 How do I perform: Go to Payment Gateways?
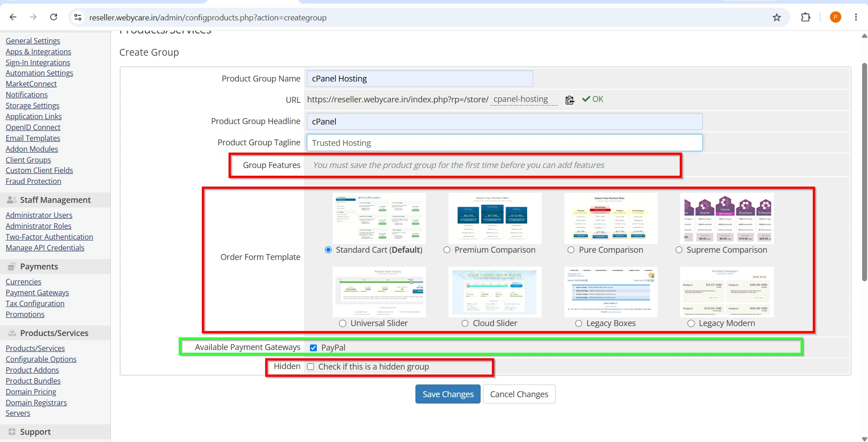click(x=37, y=293)
